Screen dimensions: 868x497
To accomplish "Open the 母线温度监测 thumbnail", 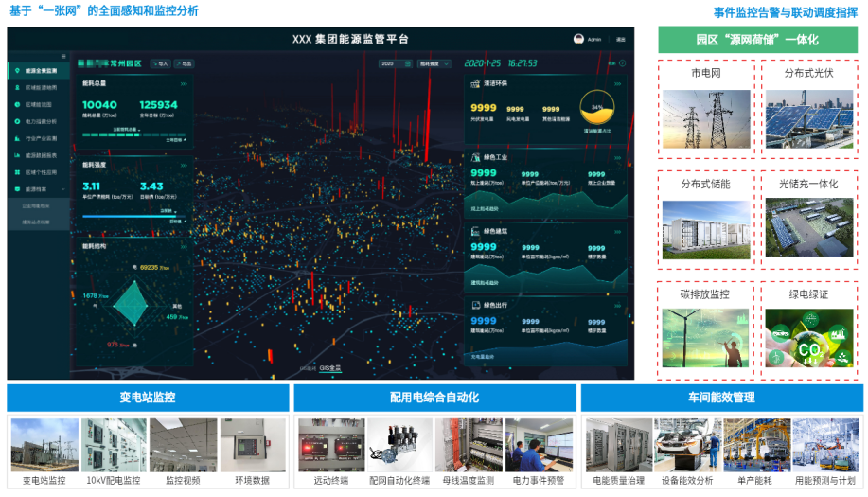I will tap(469, 445).
